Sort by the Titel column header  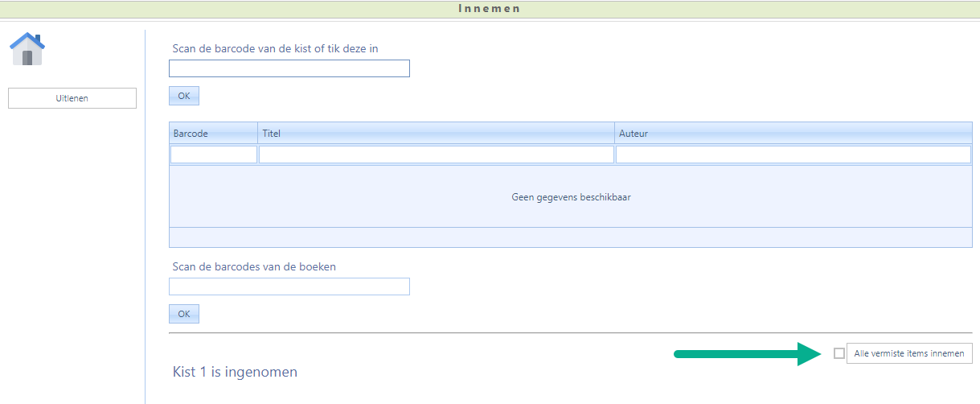(x=436, y=134)
